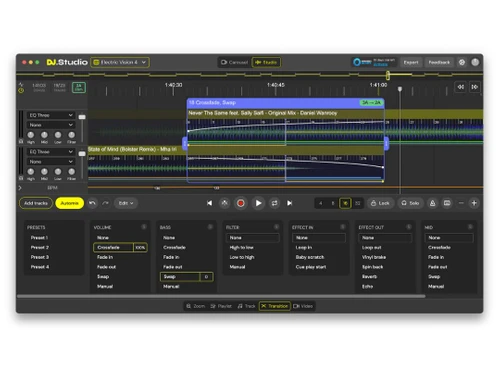500x375 pixels.
Task: Open EQ Three dropdown on State of Mind track
Action: pos(51,152)
